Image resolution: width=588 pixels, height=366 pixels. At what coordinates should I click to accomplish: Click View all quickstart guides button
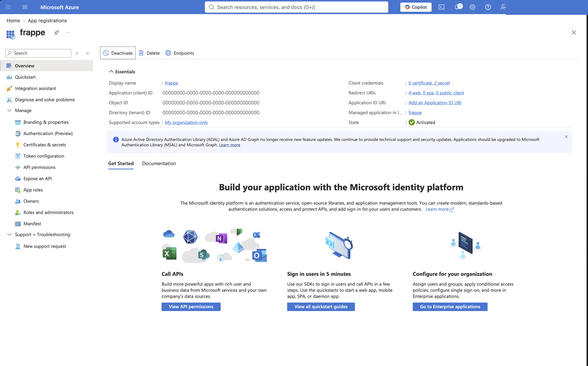321,307
